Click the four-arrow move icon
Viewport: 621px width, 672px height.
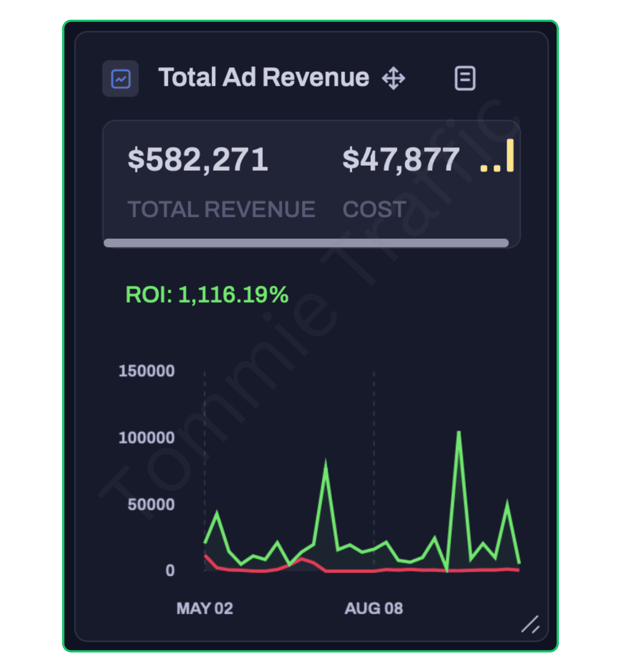coord(393,78)
